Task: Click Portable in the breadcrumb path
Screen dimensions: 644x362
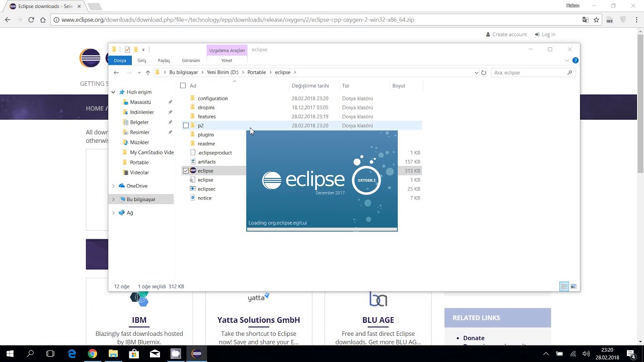Action: pos(257,72)
